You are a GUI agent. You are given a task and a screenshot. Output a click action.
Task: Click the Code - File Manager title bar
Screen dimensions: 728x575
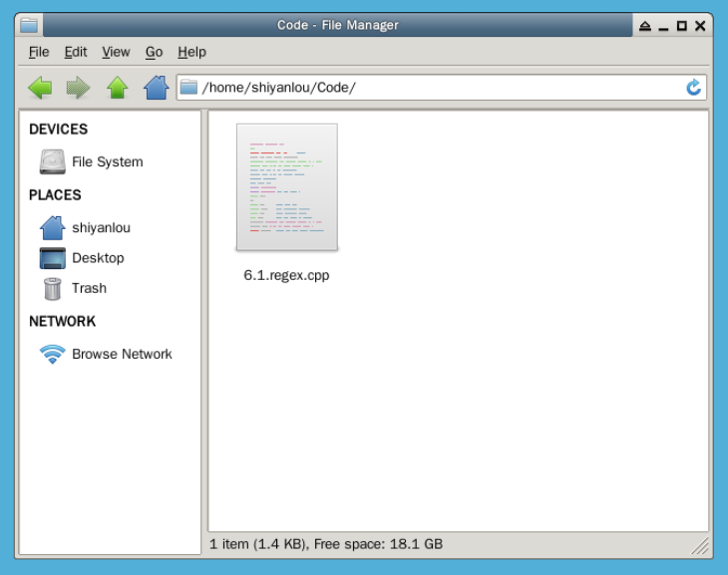[x=337, y=25]
